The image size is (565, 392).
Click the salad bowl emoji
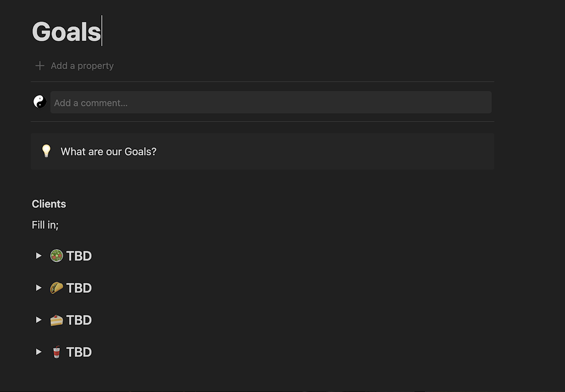pyautogui.click(x=56, y=256)
